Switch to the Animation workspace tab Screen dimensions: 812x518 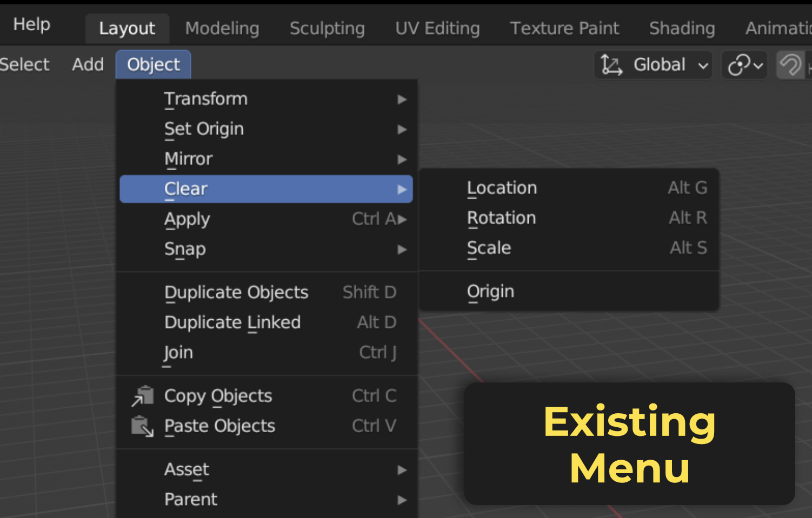(x=777, y=29)
